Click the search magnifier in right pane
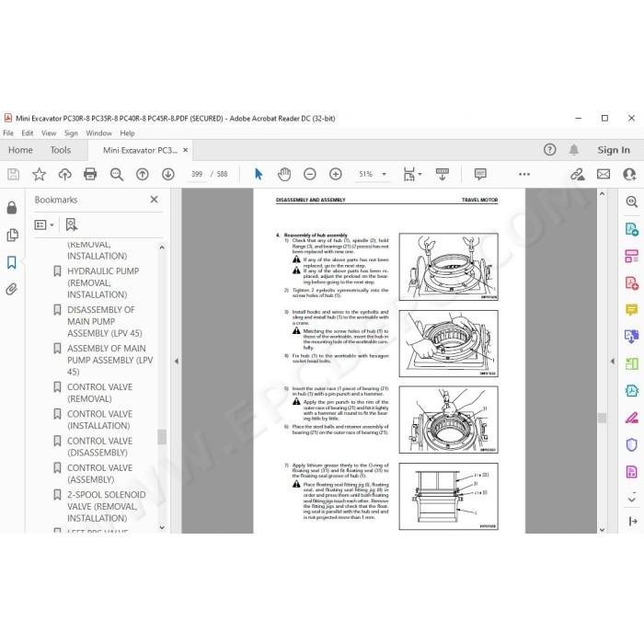Screen dimensions: 644x644 (632, 201)
